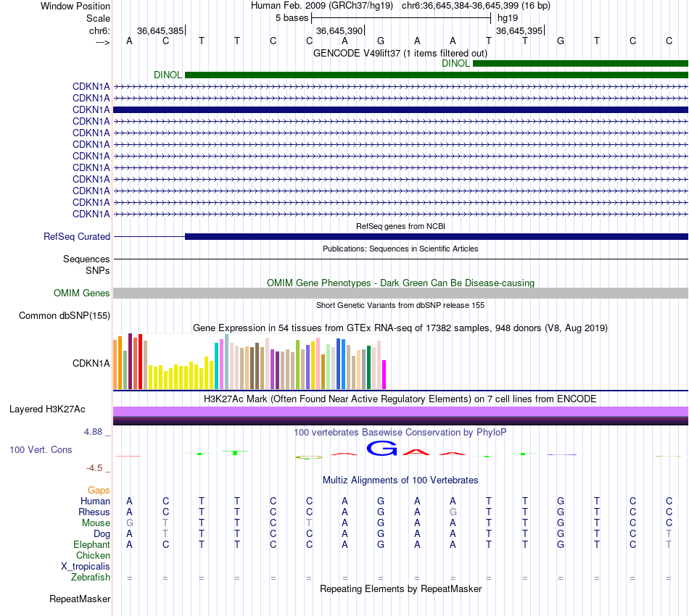Click the -4.5 conservation scale minimum
Image resolution: width=689 pixels, height=616 pixels.
[94, 468]
